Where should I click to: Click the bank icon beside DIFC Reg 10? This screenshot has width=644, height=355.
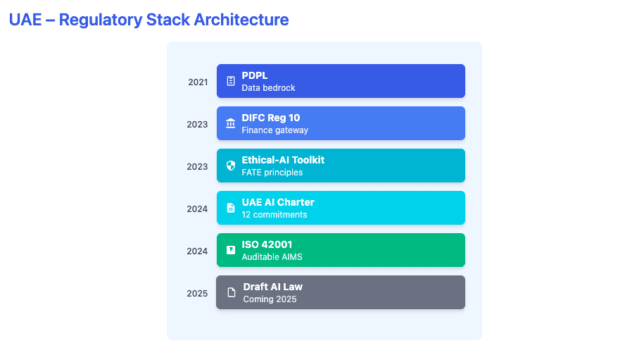click(x=231, y=123)
